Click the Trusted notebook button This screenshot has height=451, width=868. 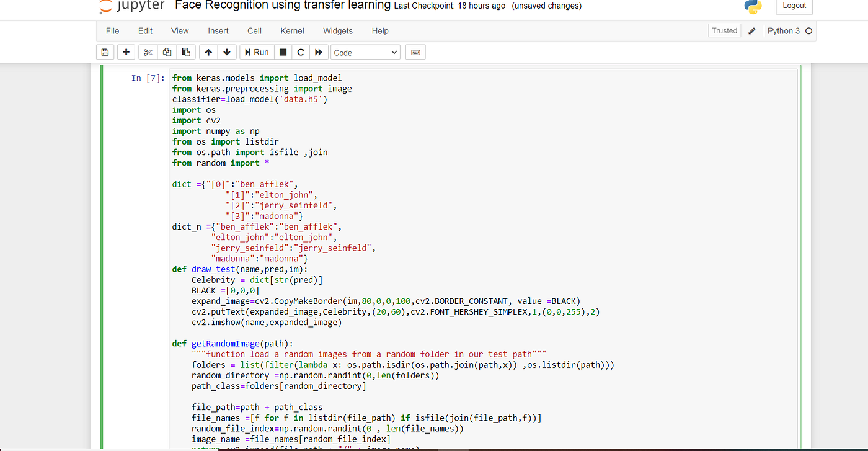pos(724,31)
